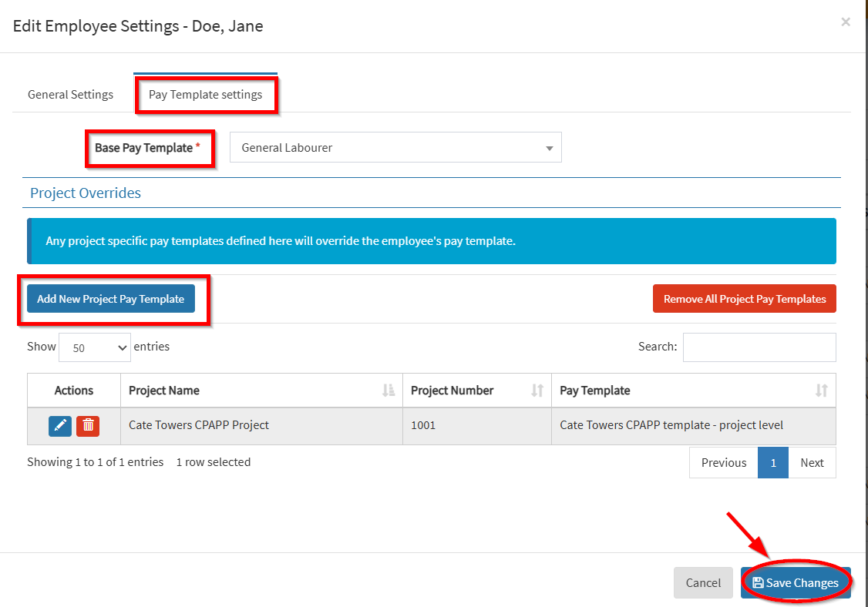Close the Edit Employee Settings dialog
Image resolution: width=868 pixels, height=607 pixels.
pyautogui.click(x=846, y=22)
